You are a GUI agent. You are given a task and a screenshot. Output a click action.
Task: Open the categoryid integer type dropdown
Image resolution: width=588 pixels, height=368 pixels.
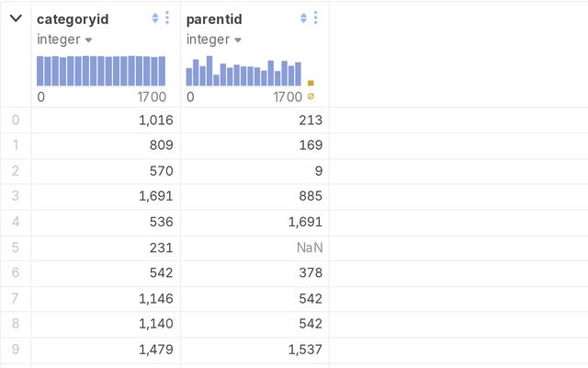[88, 40]
